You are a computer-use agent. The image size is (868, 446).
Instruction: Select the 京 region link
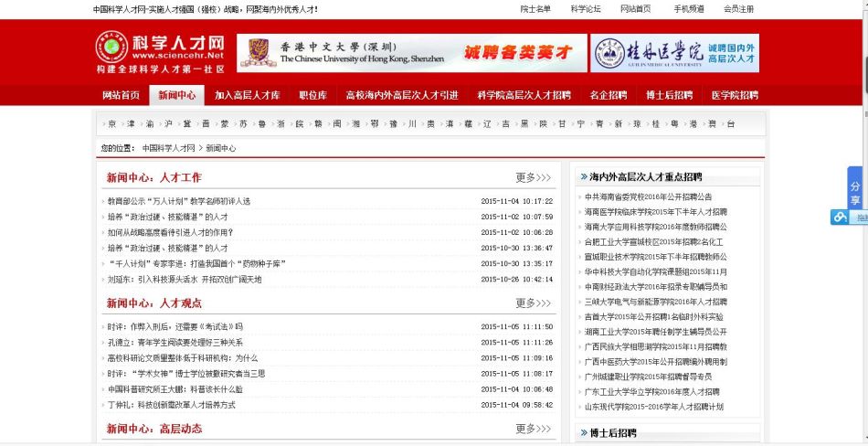(x=111, y=124)
